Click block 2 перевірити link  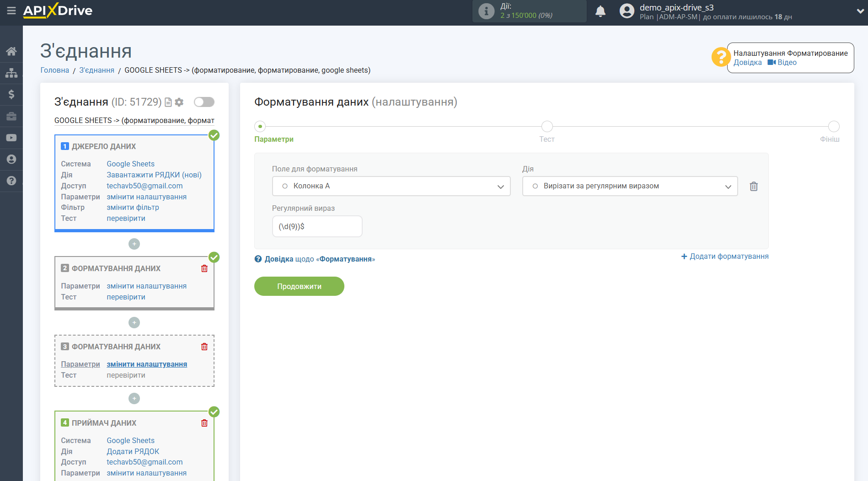[126, 297]
